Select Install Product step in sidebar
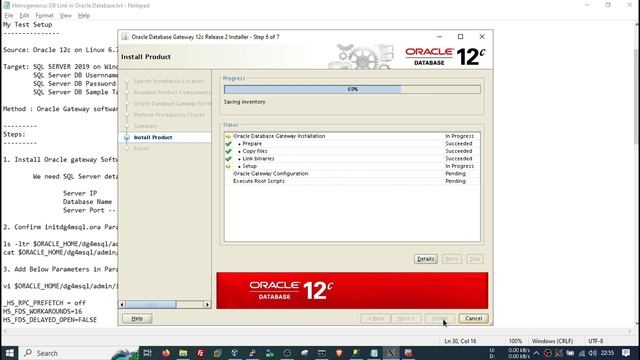 153,137
